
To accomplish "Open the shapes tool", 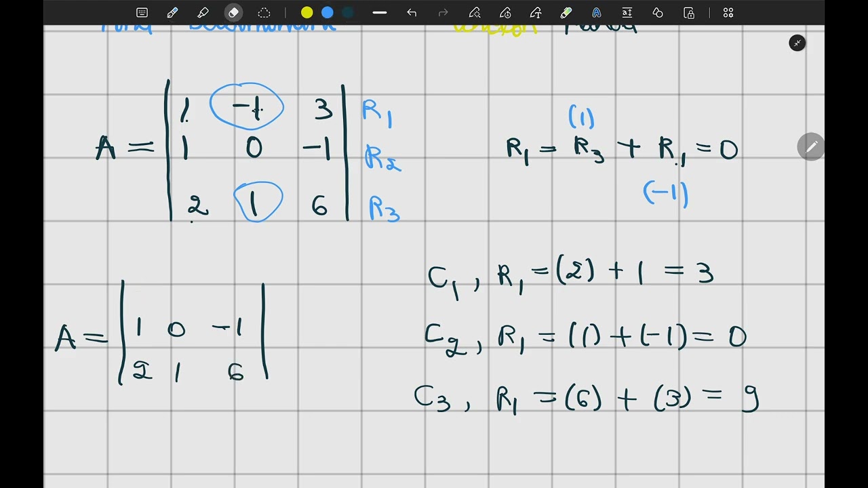I will tap(658, 13).
